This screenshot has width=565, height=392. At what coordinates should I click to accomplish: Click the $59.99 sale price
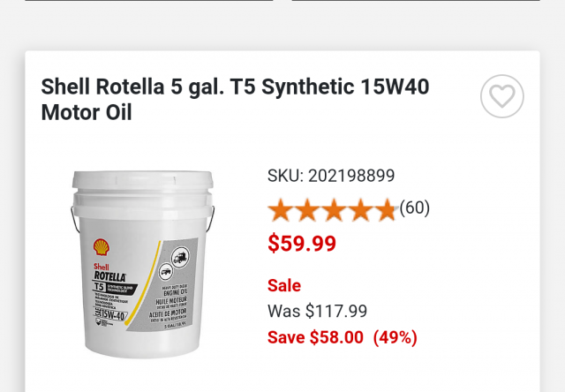[302, 243]
